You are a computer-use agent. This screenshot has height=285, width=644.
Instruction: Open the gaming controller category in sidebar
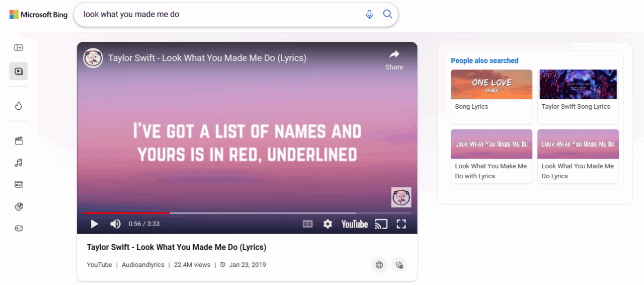19,228
